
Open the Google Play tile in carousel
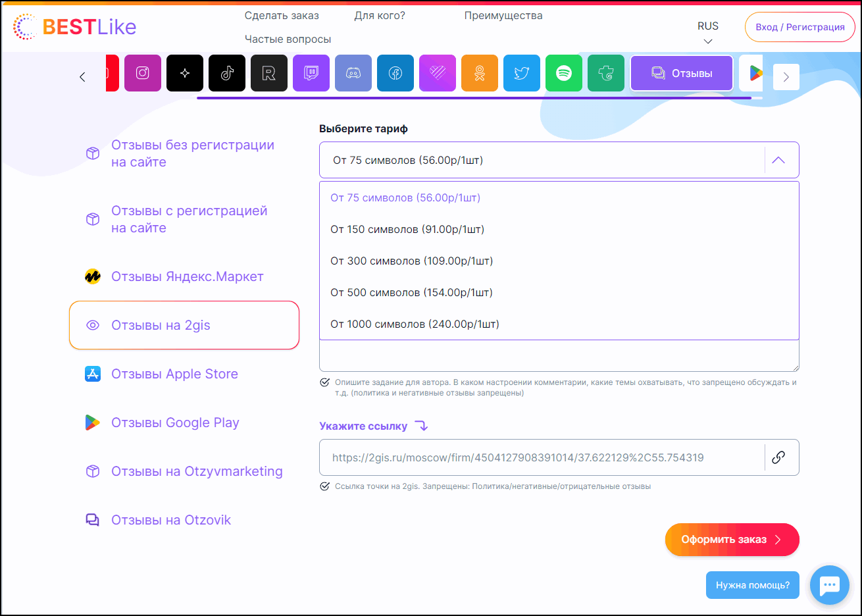point(751,73)
